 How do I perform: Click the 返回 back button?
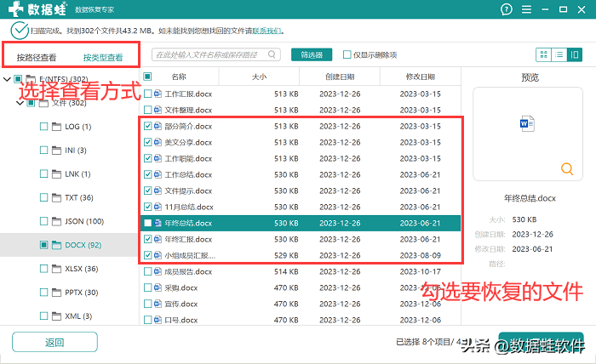(x=54, y=343)
